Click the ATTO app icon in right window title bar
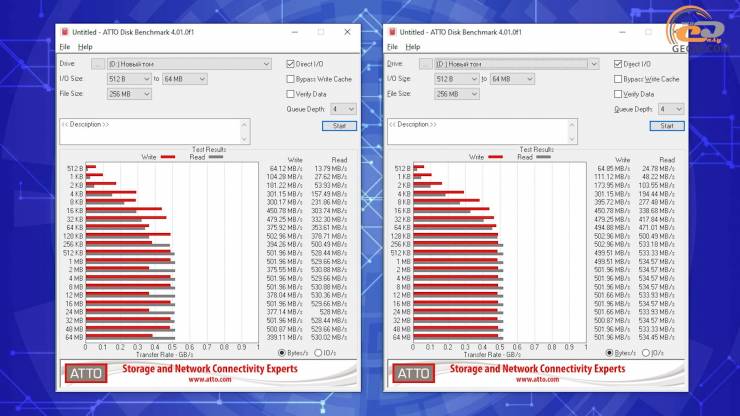Viewport: 740px width, 416px height. coord(392,32)
